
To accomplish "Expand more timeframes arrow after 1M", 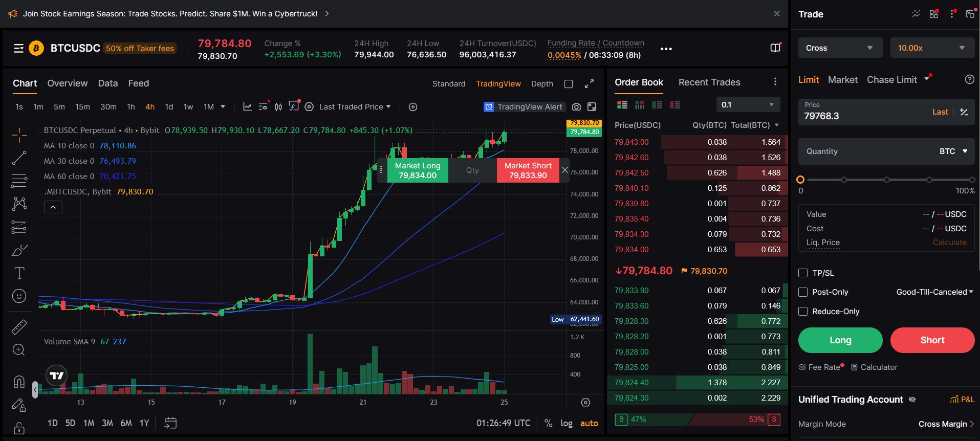I will [x=223, y=106].
